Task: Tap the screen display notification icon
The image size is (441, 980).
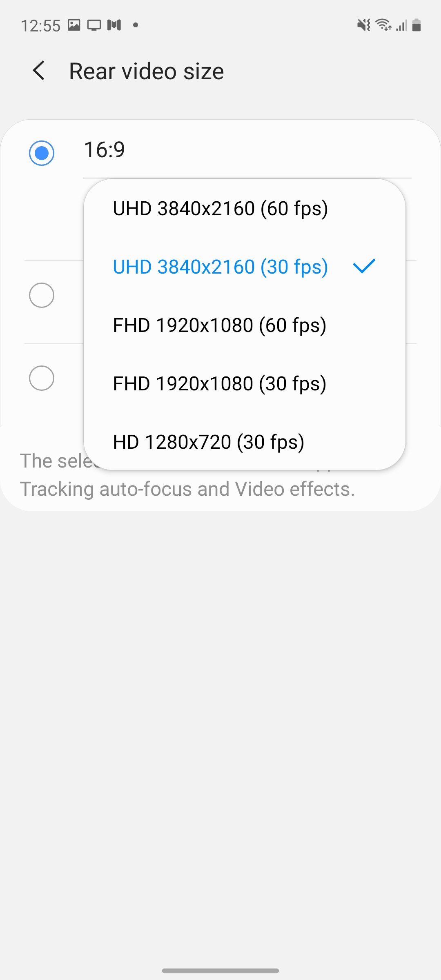Action: click(x=94, y=25)
